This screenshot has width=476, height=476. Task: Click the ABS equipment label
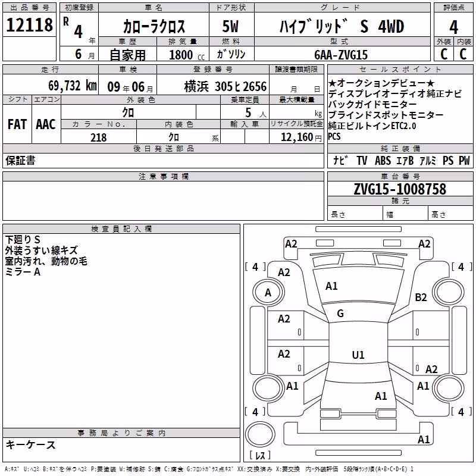coord(383,160)
